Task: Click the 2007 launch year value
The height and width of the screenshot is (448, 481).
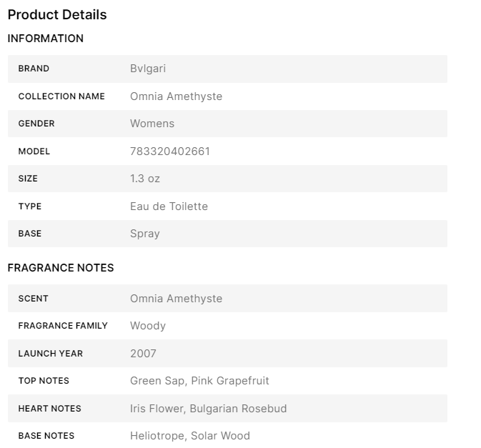Action: pyautogui.click(x=143, y=354)
